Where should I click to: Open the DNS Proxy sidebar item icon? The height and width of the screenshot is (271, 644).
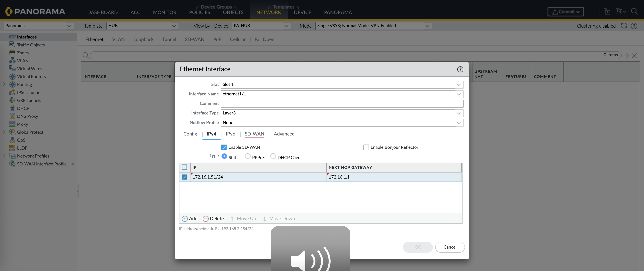pos(12,116)
